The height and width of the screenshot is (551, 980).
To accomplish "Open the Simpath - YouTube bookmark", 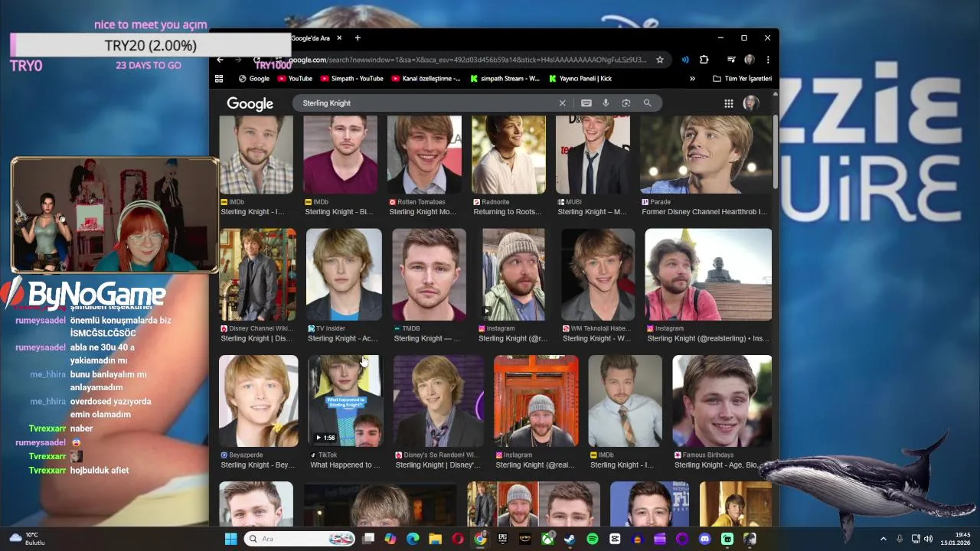I will tap(352, 78).
